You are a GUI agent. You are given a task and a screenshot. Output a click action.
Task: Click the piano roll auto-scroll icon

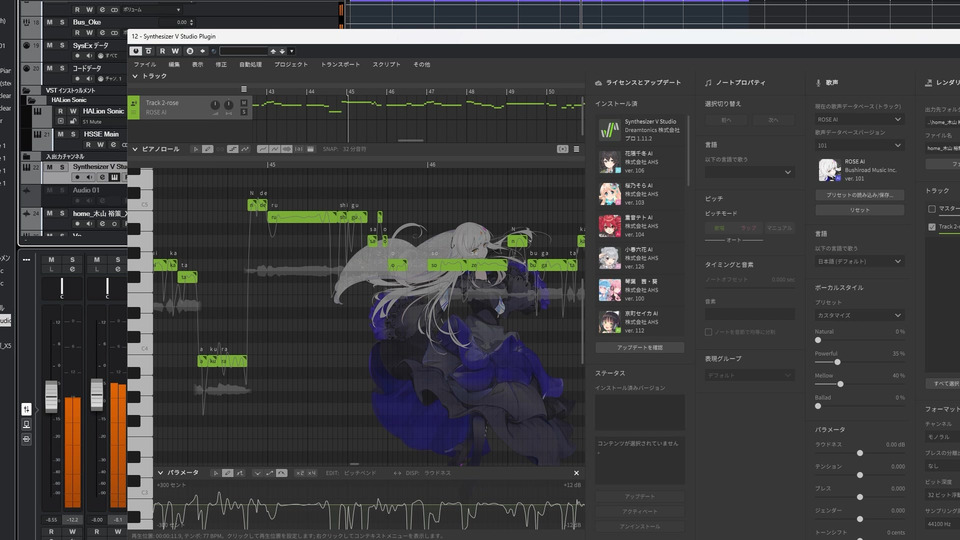(x=562, y=149)
